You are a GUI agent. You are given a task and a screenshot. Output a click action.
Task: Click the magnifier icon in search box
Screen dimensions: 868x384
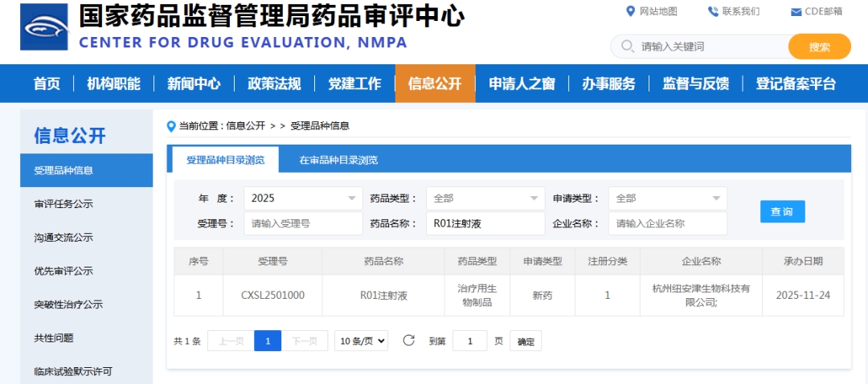[627, 47]
